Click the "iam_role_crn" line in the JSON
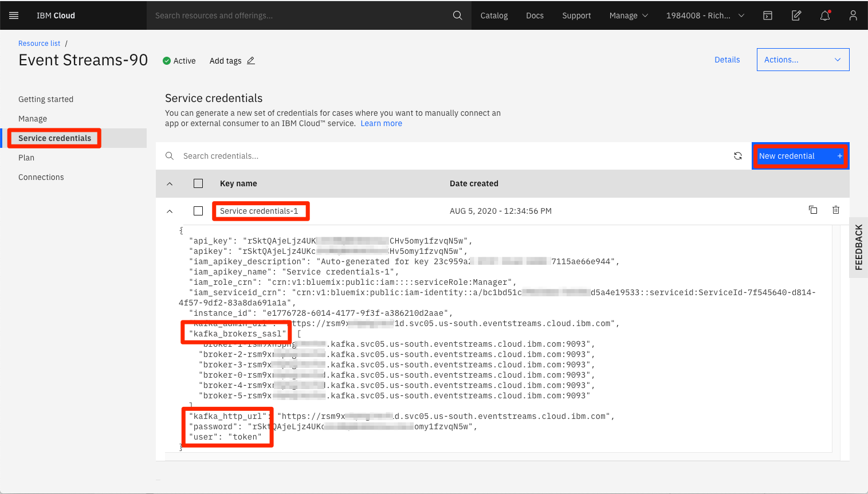 353,282
